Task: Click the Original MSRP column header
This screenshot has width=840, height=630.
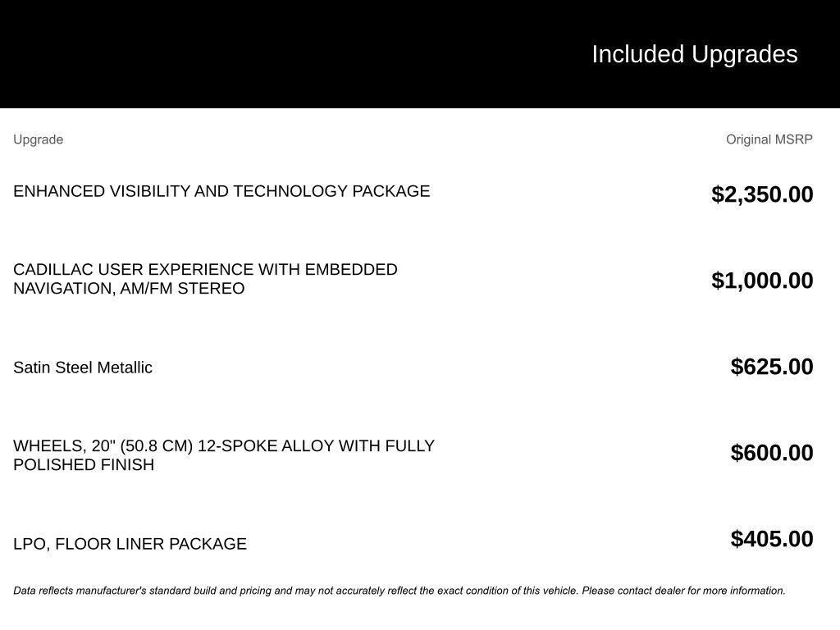Action: click(769, 139)
